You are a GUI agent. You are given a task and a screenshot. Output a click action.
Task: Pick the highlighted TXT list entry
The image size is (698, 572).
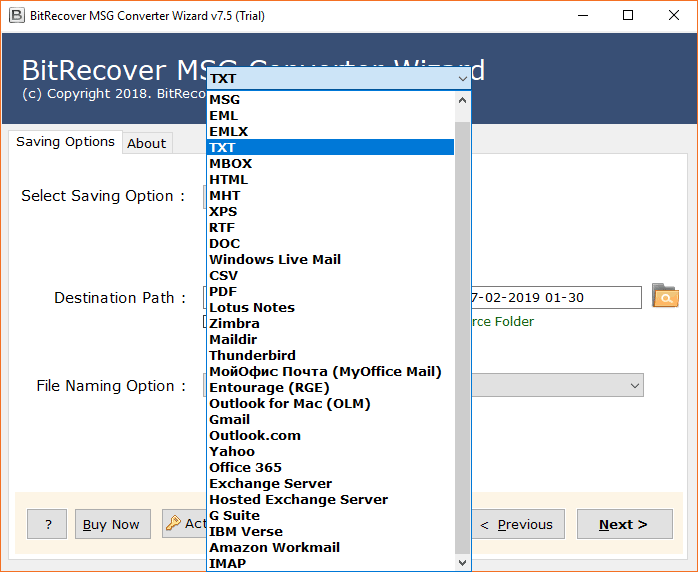[330, 148]
